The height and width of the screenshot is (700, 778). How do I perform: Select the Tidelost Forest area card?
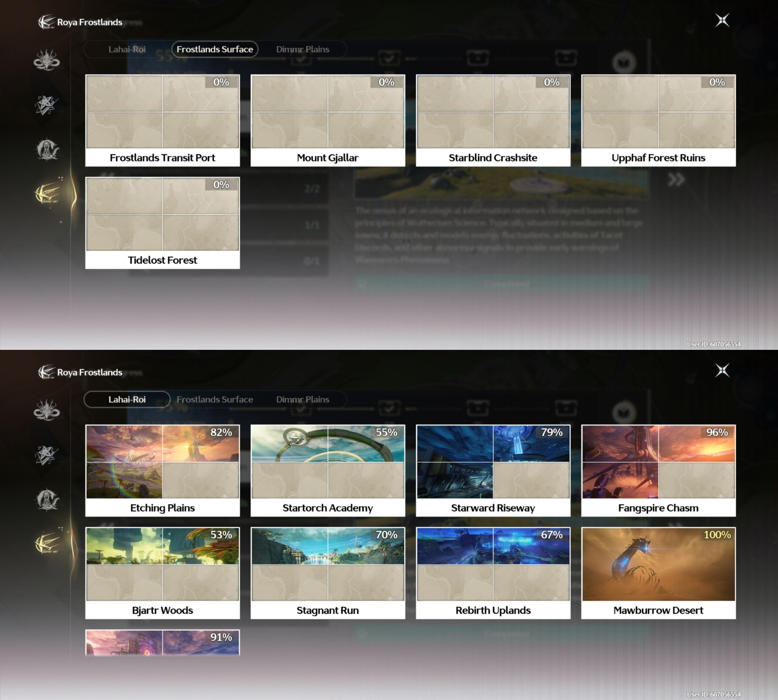point(162,223)
